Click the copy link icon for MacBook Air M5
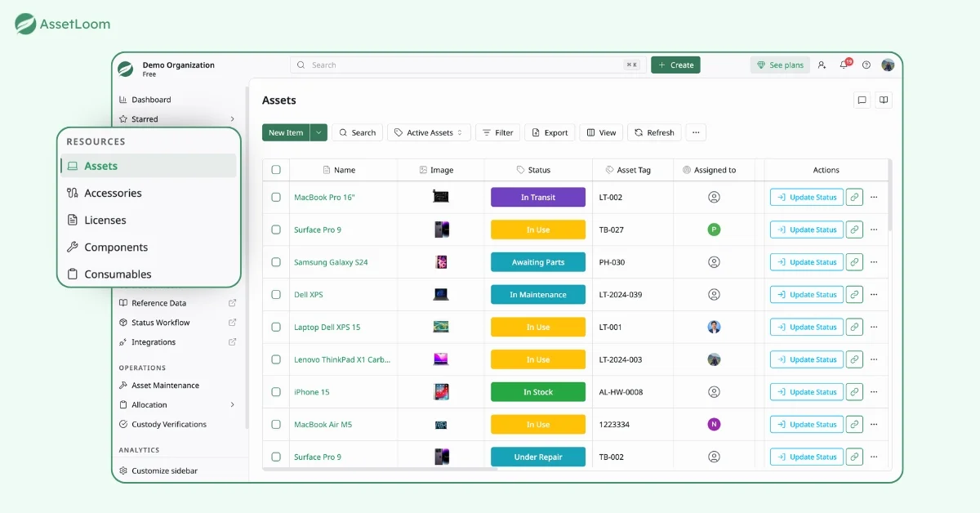 coord(854,424)
